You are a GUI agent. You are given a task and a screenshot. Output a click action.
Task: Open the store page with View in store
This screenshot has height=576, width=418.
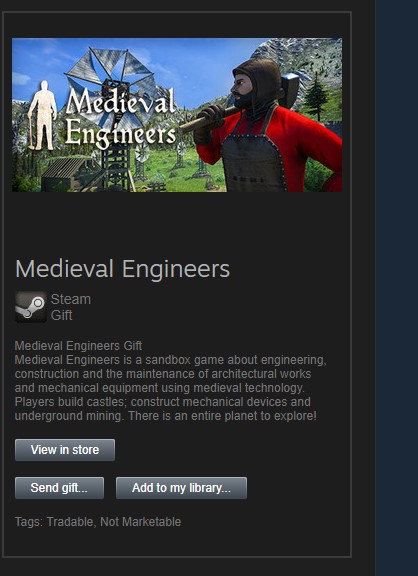65,450
